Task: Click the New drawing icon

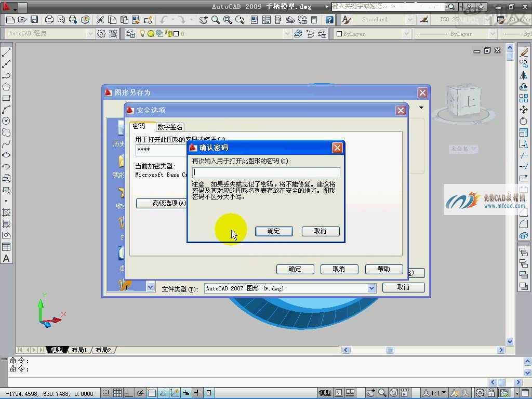Action: pyautogui.click(x=10, y=20)
